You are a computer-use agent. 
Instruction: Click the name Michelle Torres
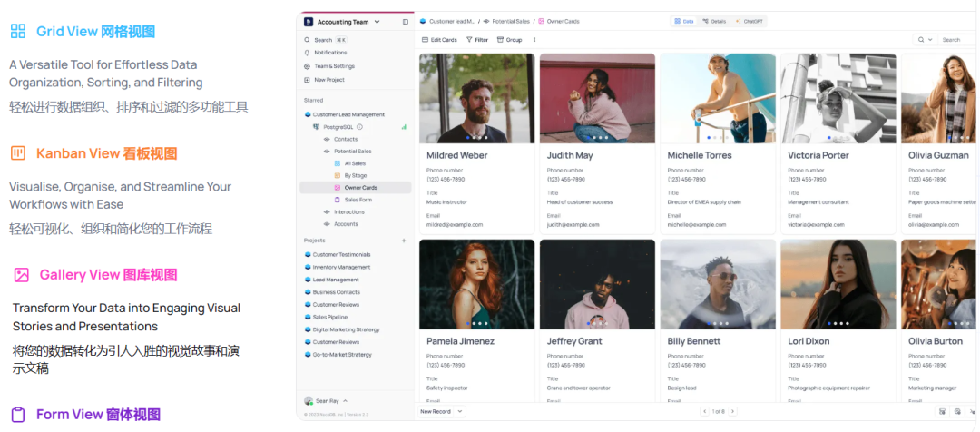[700, 155]
